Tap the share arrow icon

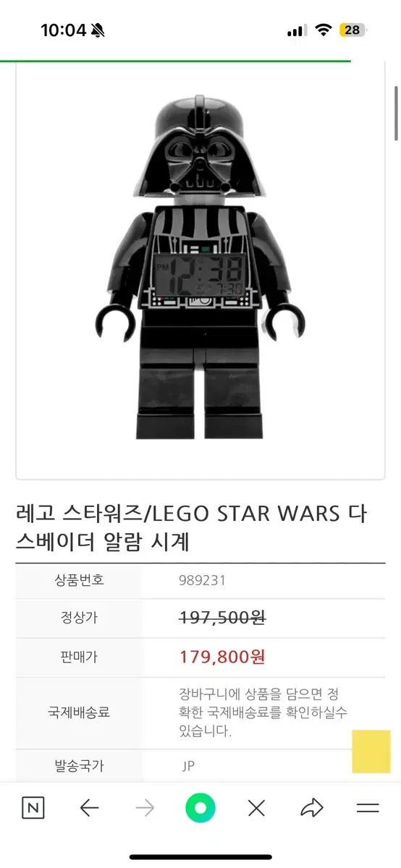[312, 808]
